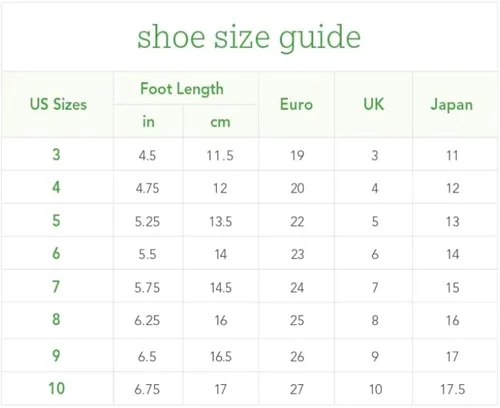
Task: Click the 16.5 cm cell
Action: pyautogui.click(x=221, y=357)
